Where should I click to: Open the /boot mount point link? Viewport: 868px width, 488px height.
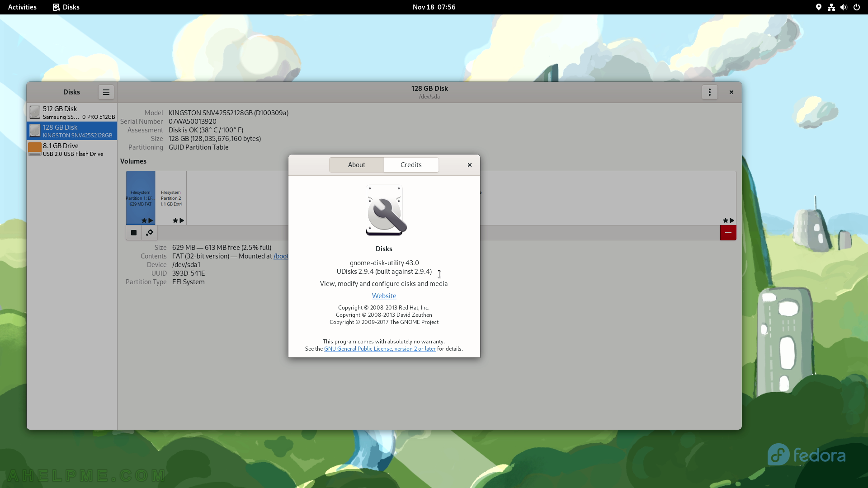click(x=281, y=256)
